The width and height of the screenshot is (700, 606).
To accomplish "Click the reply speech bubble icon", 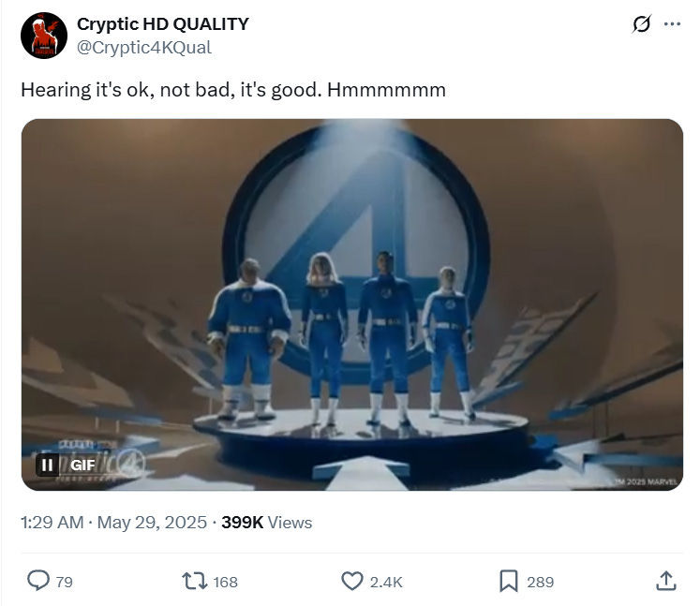I will pos(38,581).
